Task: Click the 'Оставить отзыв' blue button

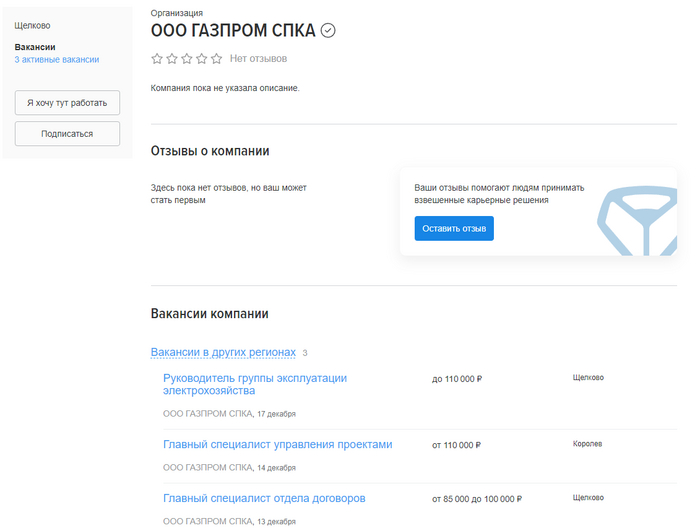Action: (454, 229)
